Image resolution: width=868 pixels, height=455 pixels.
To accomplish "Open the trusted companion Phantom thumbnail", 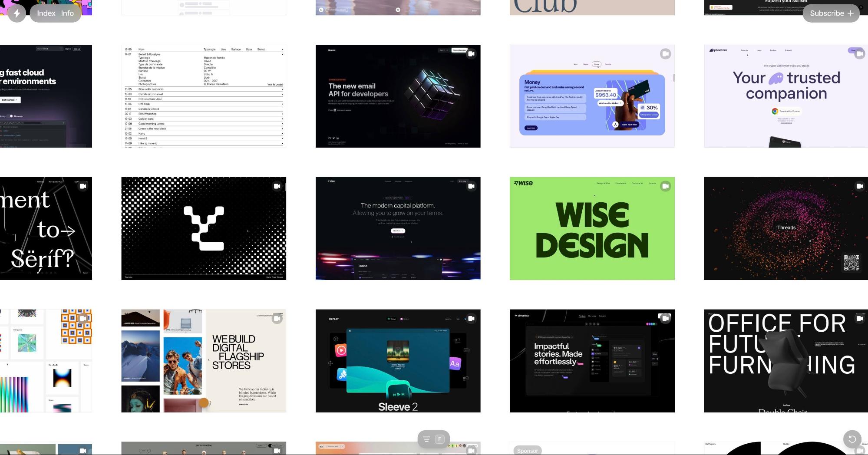I will [x=785, y=96].
